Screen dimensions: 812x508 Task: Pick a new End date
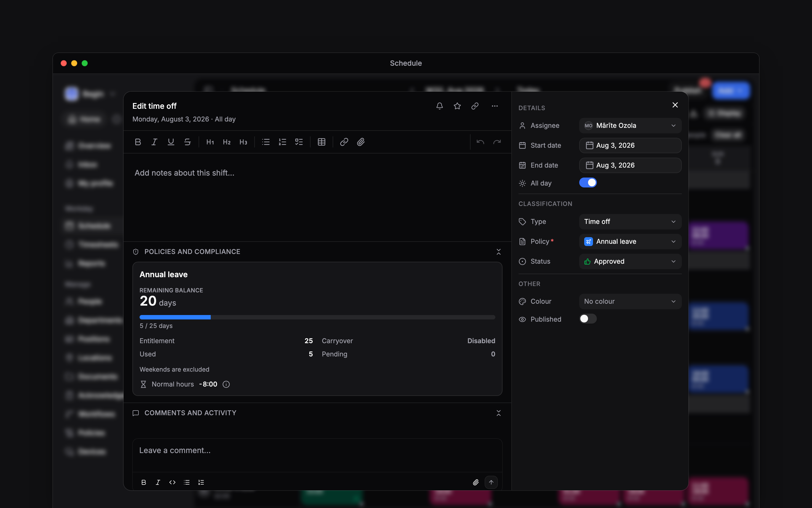(x=630, y=165)
